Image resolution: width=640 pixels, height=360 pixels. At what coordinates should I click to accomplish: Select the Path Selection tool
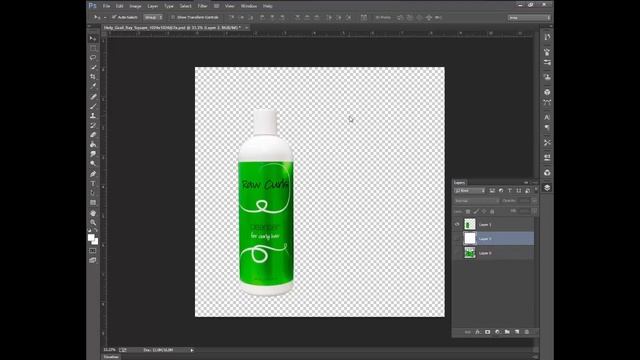(x=93, y=193)
